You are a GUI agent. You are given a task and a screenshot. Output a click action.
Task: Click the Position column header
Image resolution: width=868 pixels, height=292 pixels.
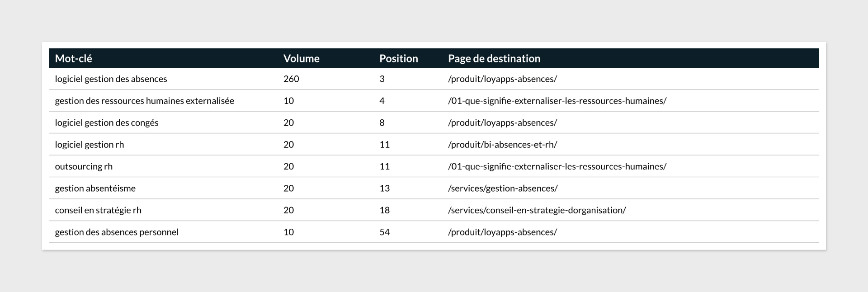[x=398, y=58]
